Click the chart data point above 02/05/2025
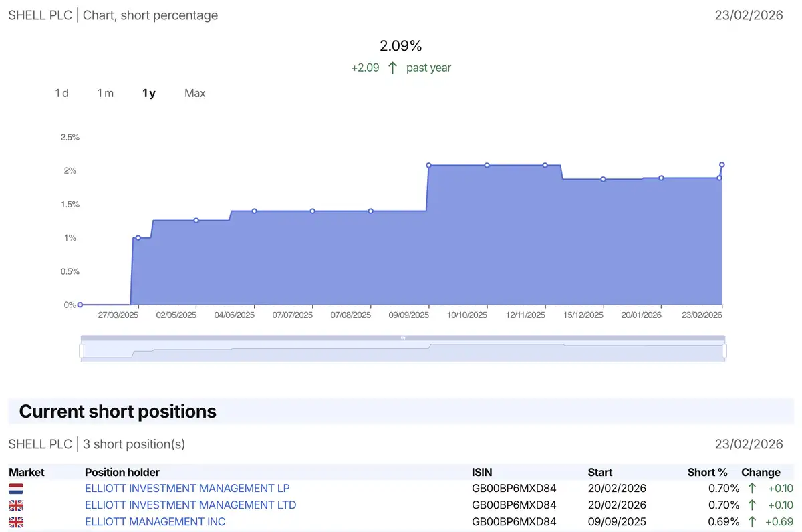Image resolution: width=802 pixels, height=532 pixels. click(196, 220)
